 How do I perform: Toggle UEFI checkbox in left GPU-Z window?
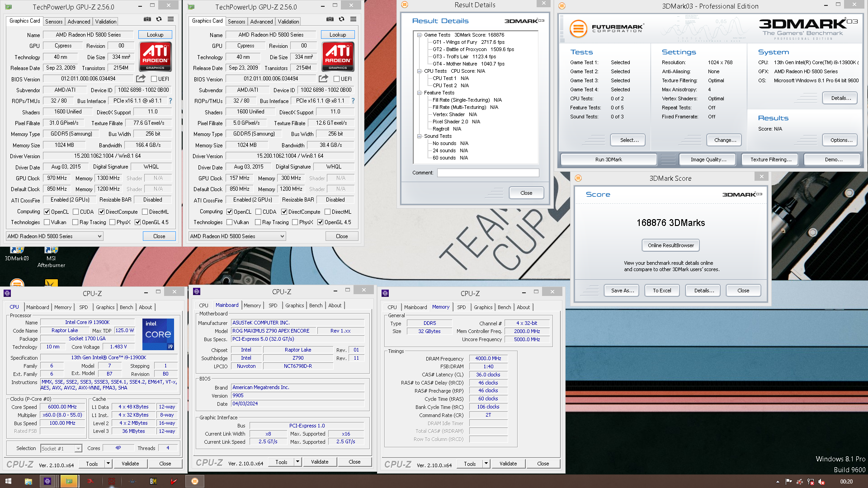pyautogui.click(x=154, y=79)
